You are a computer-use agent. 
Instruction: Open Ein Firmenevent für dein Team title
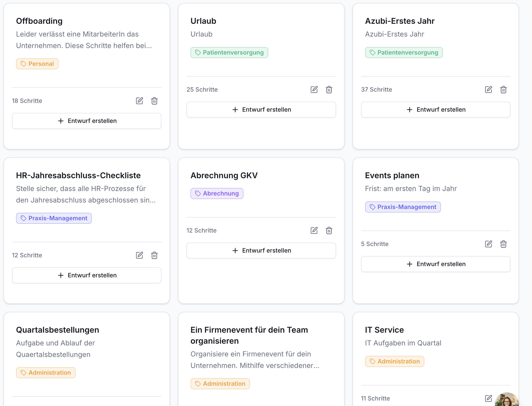point(249,335)
